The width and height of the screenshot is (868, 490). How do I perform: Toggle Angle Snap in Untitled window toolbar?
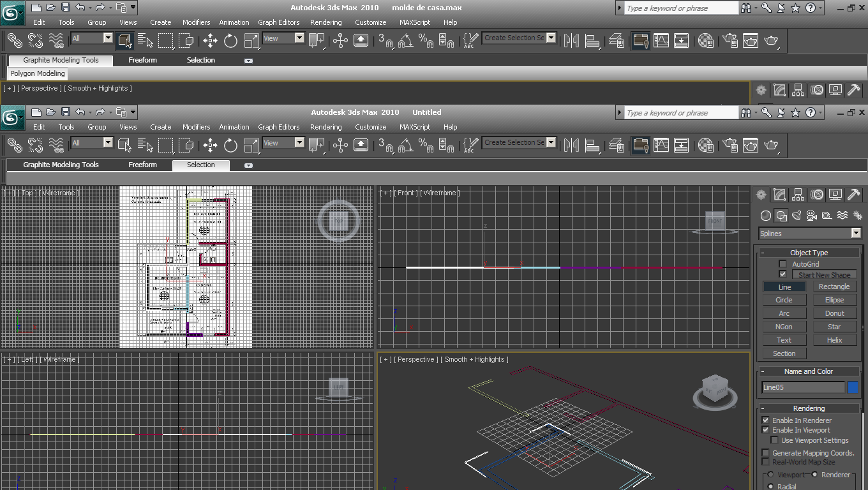406,145
